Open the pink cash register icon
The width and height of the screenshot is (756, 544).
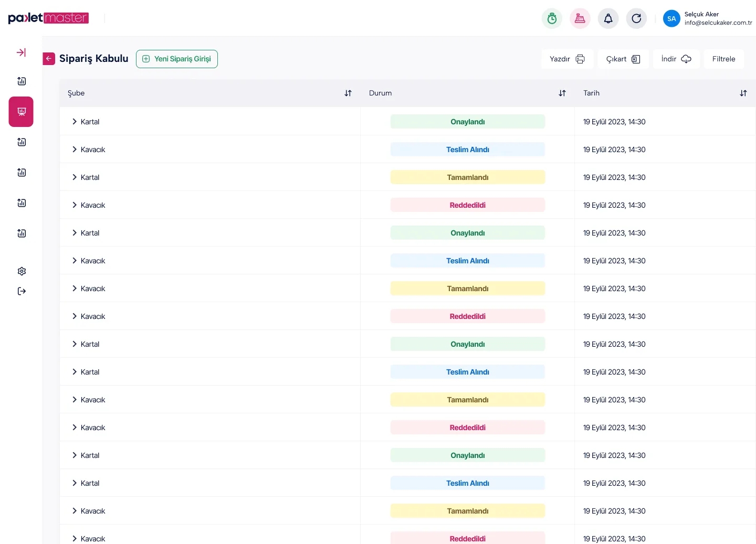pos(580,18)
